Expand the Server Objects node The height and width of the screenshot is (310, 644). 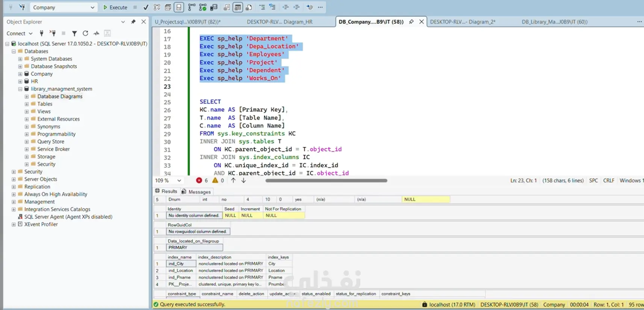point(14,179)
